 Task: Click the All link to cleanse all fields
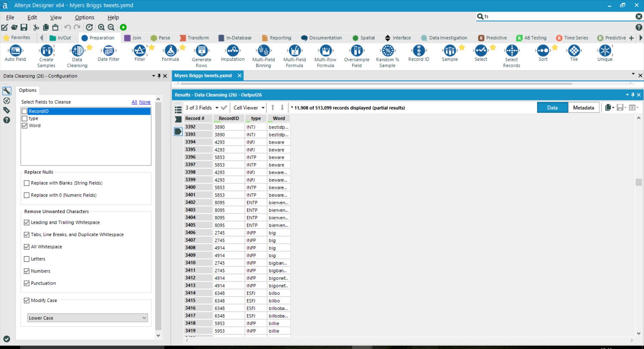point(134,102)
